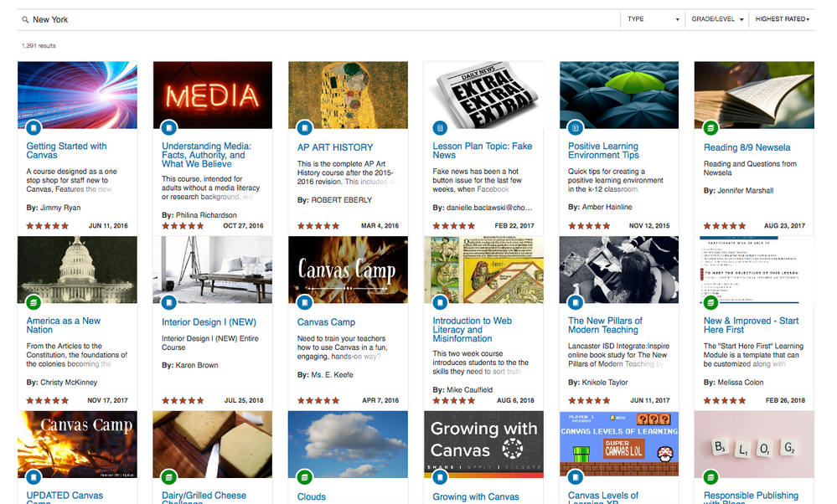This screenshot has width=837, height=504.
Task: Click course type icon on Canvas Camp fire card
Action: (304, 303)
